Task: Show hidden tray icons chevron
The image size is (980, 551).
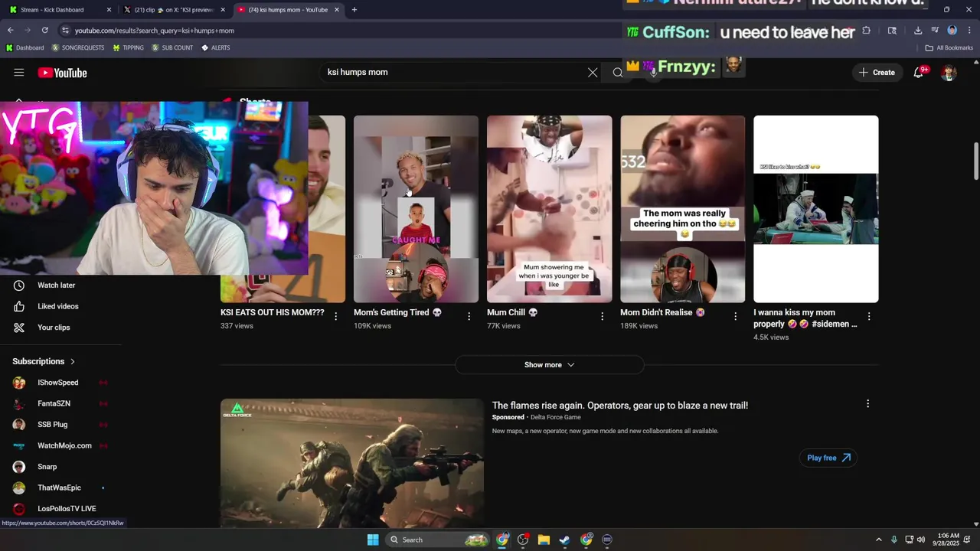Action: point(878,540)
